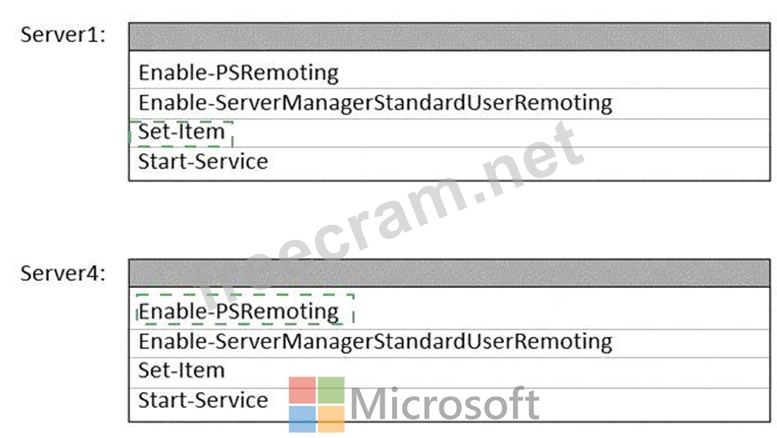The height and width of the screenshot is (438, 777).
Task: Click the Microsoft wordmark text
Action: 445,405
